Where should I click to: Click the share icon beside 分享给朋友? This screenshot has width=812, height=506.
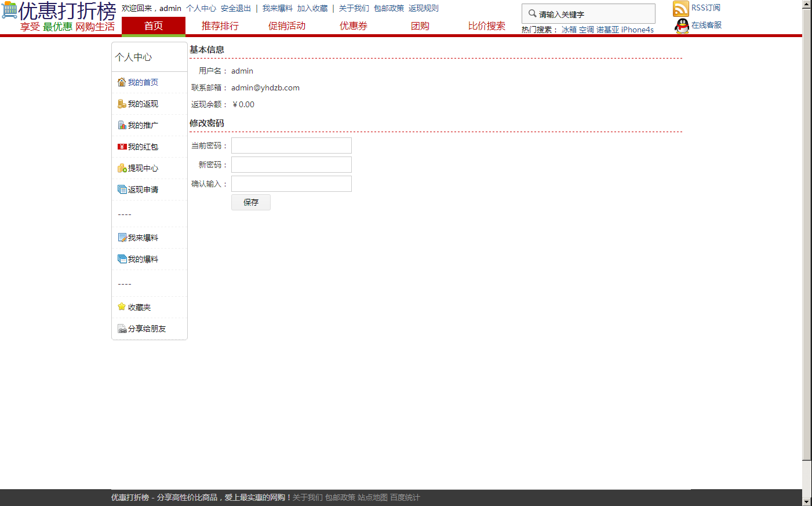122,329
